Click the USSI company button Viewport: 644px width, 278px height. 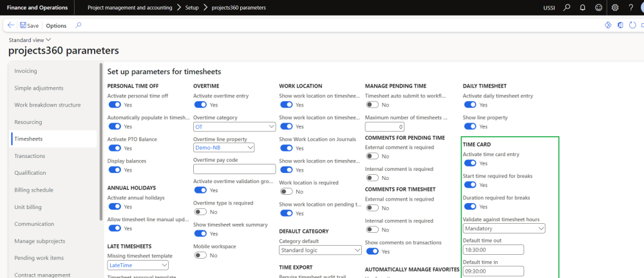click(x=551, y=8)
